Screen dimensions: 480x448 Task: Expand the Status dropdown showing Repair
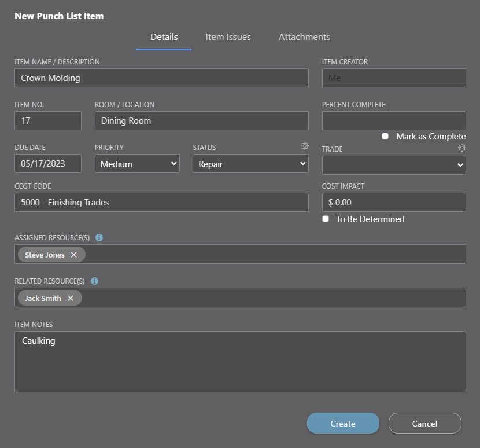coord(250,164)
